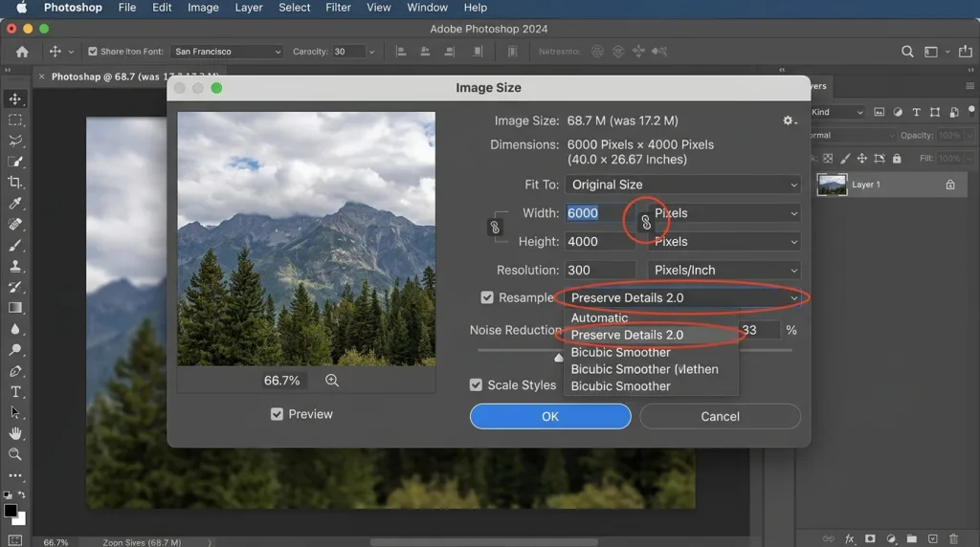Toggle the Resample checkbox
The height and width of the screenshot is (547, 980).
[x=487, y=297]
